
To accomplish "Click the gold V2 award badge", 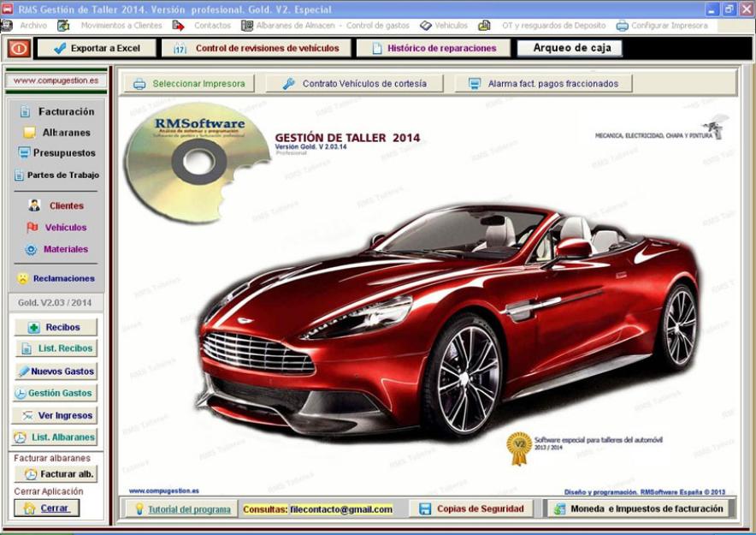I will [519, 449].
